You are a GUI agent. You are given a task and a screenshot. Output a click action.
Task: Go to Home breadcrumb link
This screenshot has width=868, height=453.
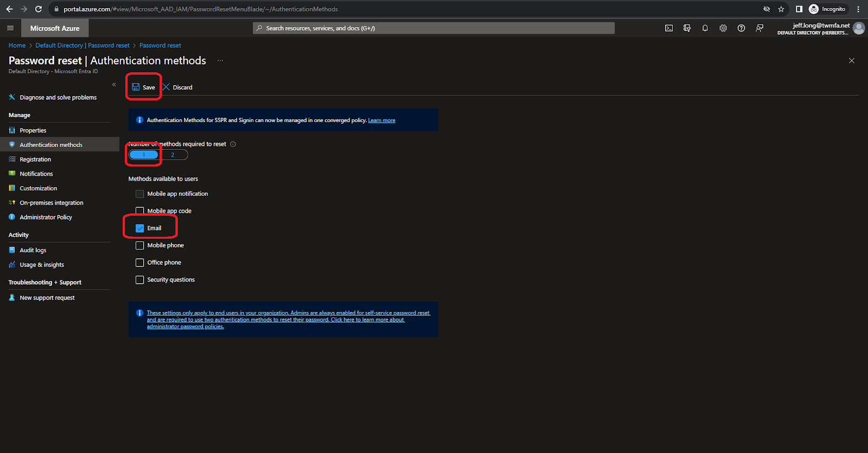coord(17,46)
